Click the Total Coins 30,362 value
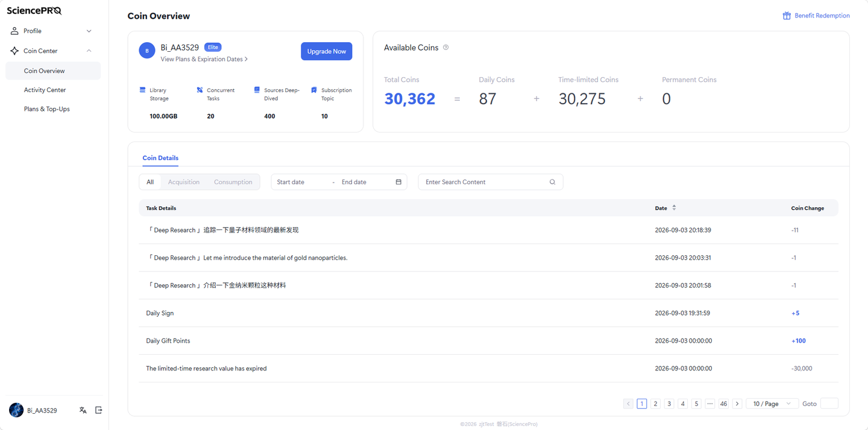This screenshot has height=430, width=868. click(x=410, y=99)
